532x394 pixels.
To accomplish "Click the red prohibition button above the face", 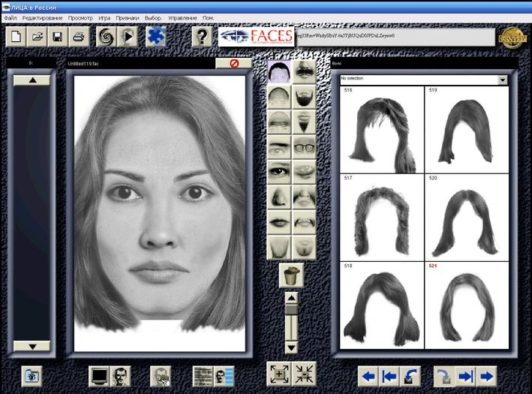I will [x=234, y=63].
